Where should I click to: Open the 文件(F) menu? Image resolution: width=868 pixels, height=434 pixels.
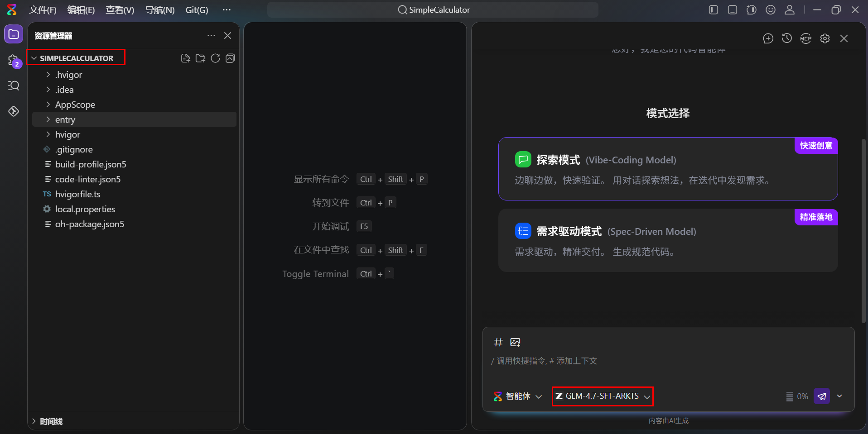[43, 10]
